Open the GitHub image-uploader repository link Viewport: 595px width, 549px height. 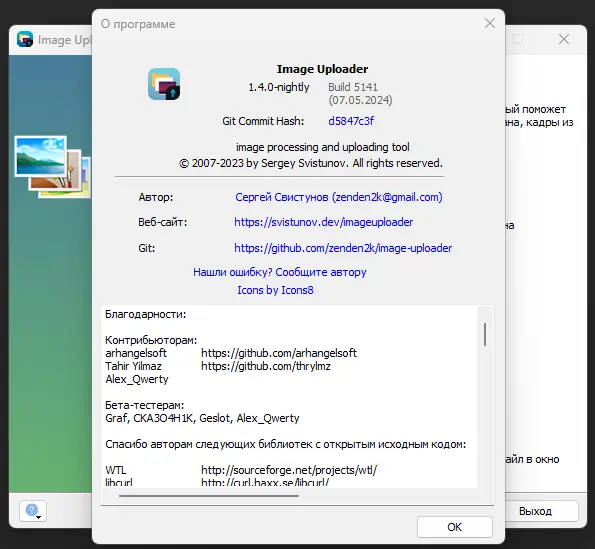[x=343, y=248]
